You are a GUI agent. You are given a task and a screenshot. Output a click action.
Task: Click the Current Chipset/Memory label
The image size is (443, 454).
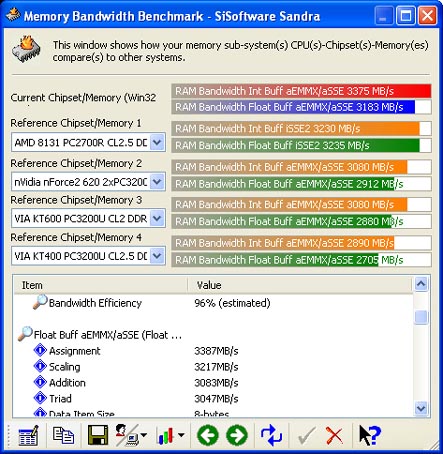pos(83,98)
